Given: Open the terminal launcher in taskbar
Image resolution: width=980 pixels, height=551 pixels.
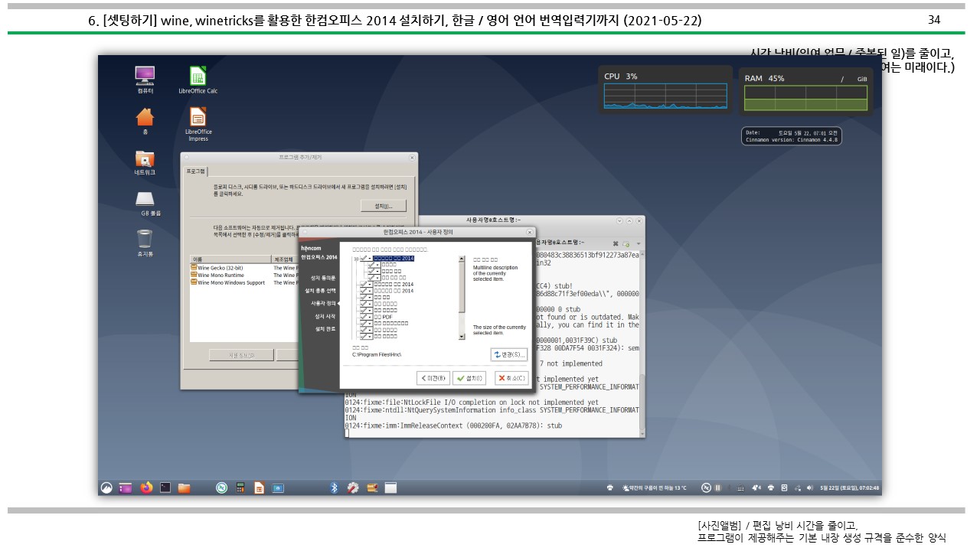Looking at the screenshot, I should (x=165, y=487).
